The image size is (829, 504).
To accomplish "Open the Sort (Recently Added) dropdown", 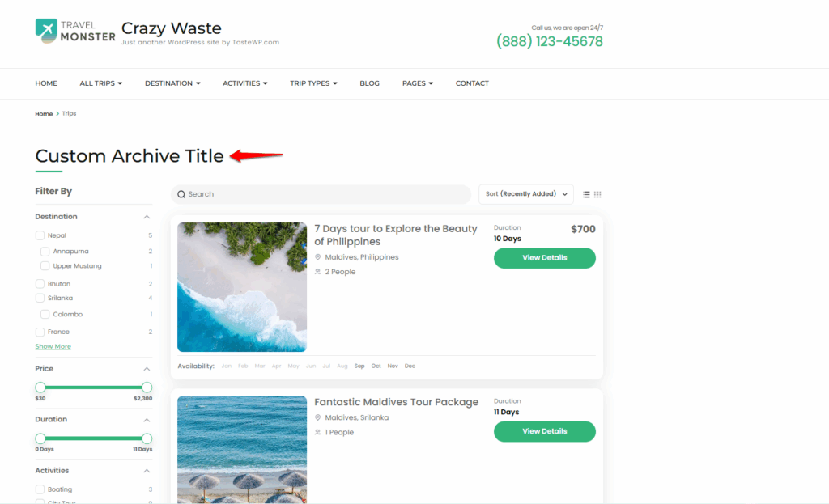I will [525, 194].
